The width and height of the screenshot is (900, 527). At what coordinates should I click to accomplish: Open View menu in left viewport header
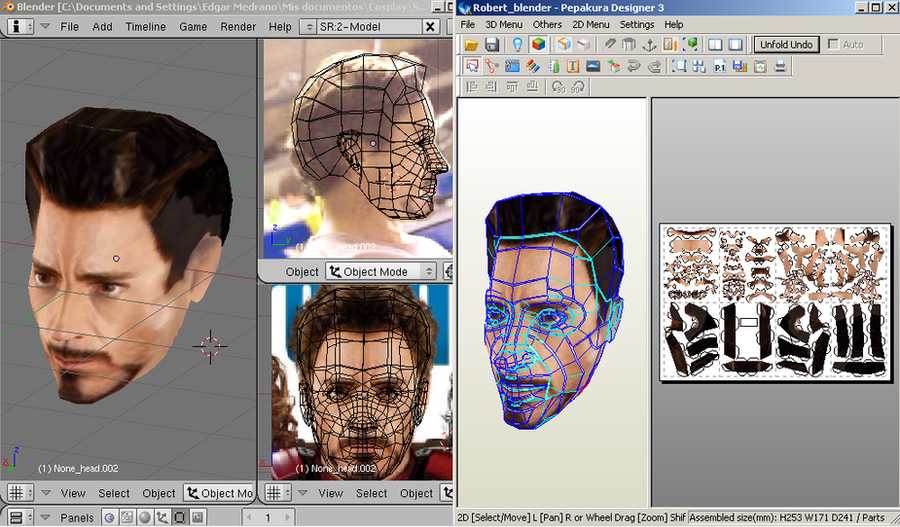click(73, 494)
